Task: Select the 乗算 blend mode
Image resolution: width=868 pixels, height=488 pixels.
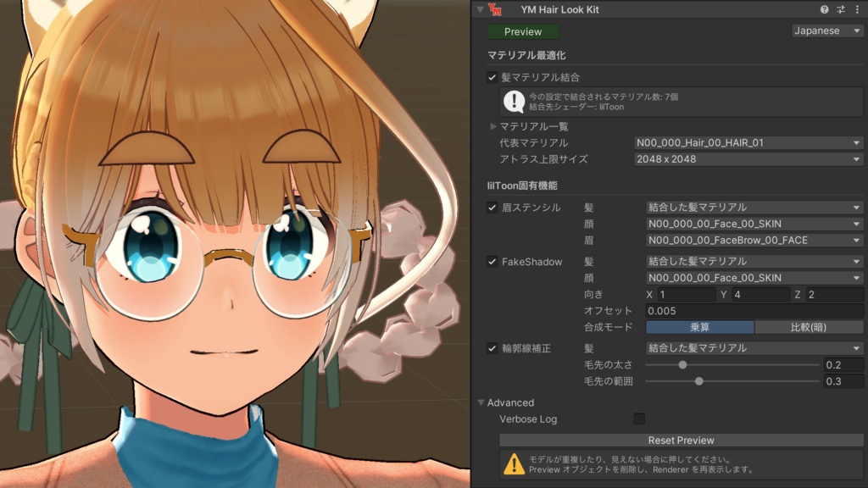Action: pyautogui.click(x=700, y=327)
